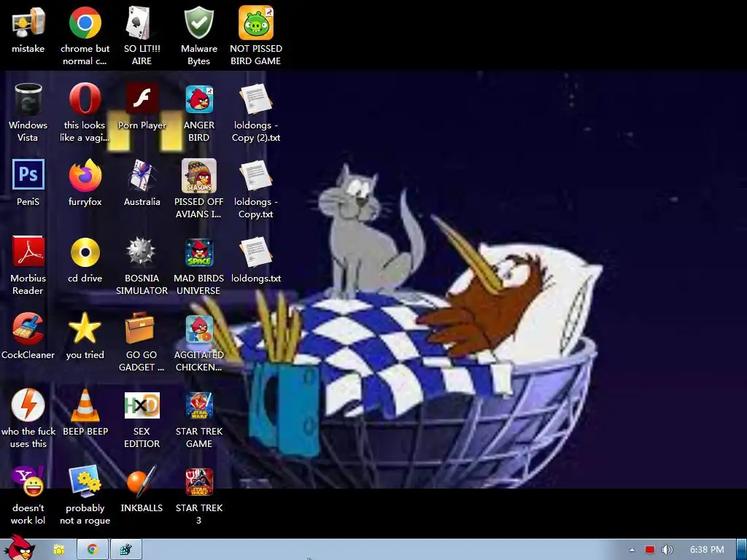The height and width of the screenshot is (560, 747).
Task: Open the orange lightning bolt desktop icon
Action: click(x=28, y=405)
